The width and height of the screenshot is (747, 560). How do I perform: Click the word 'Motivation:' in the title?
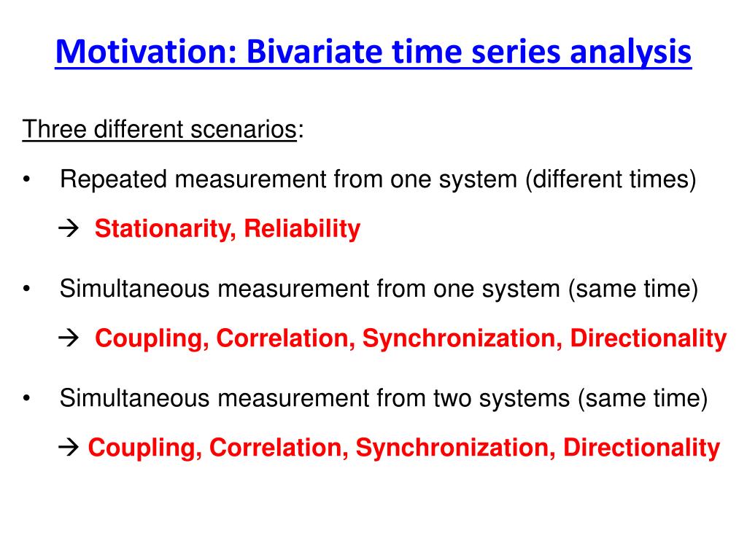click(146, 52)
